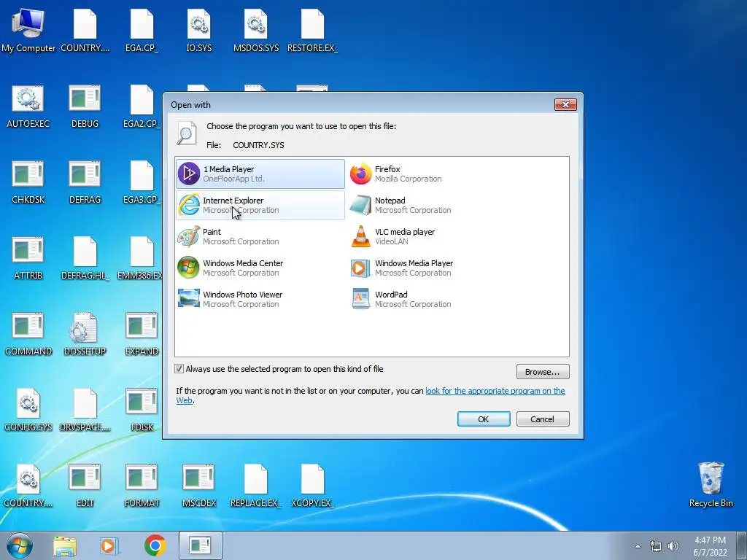
Task: Pick WordPad from the program list
Action: pyautogui.click(x=432, y=300)
